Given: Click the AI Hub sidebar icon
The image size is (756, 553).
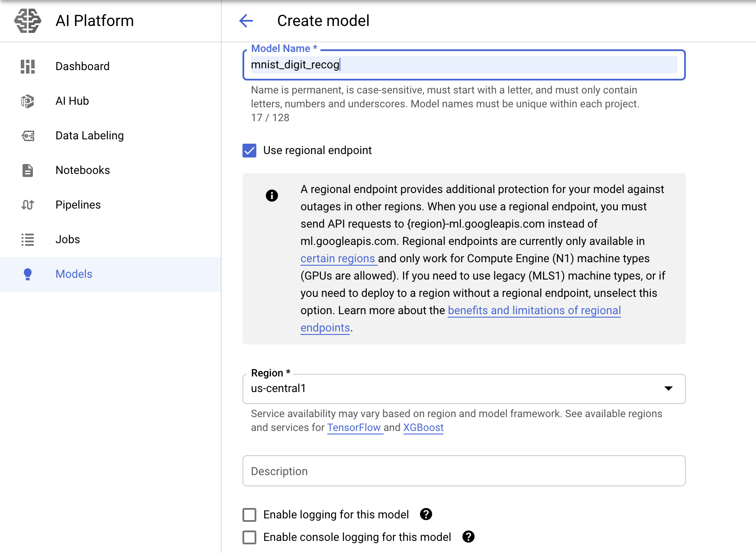Looking at the screenshot, I should (28, 101).
